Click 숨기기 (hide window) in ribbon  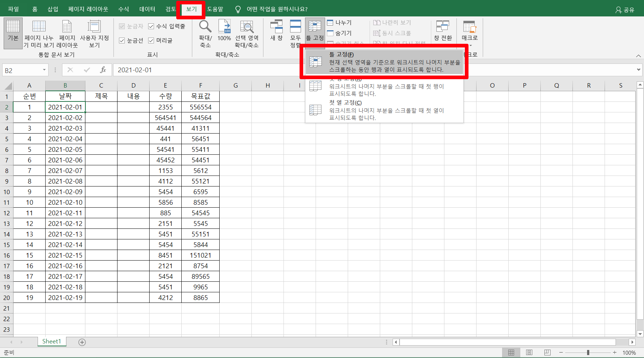tap(339, 33)
